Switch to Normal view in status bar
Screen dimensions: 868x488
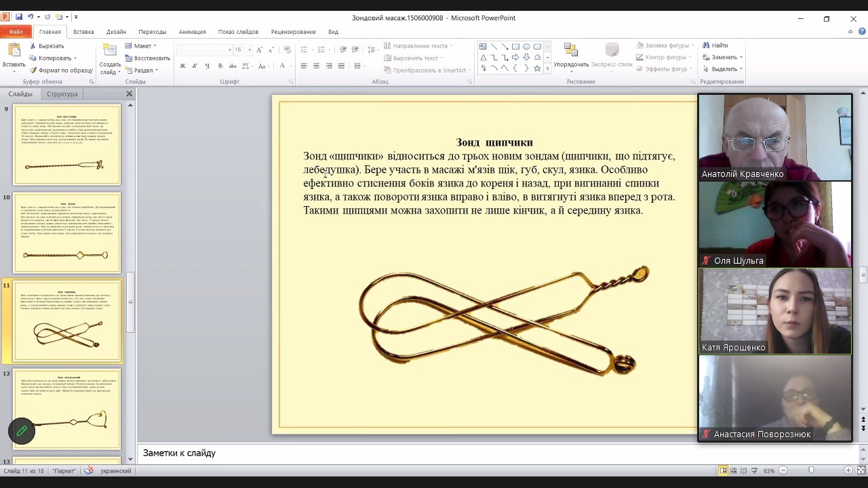pos(724,470)
